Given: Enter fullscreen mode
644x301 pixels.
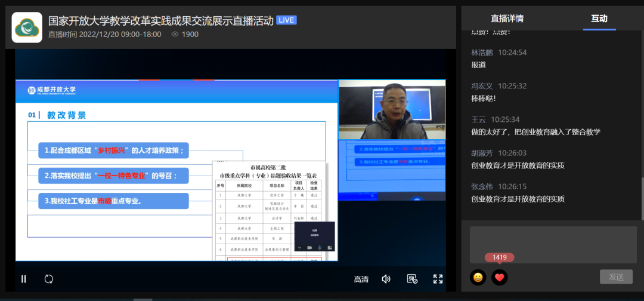Looking at the screenshot, I should click(x=438, y=279).
